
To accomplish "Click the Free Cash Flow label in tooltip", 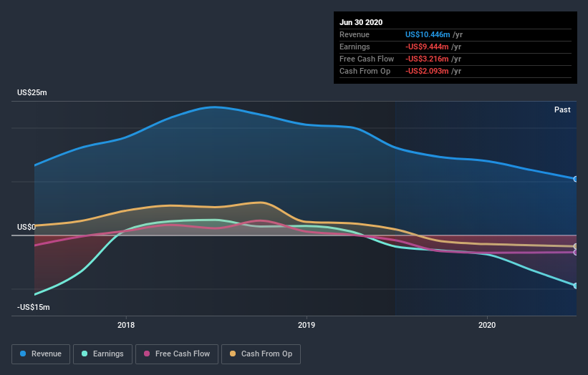I will (367, 59).
